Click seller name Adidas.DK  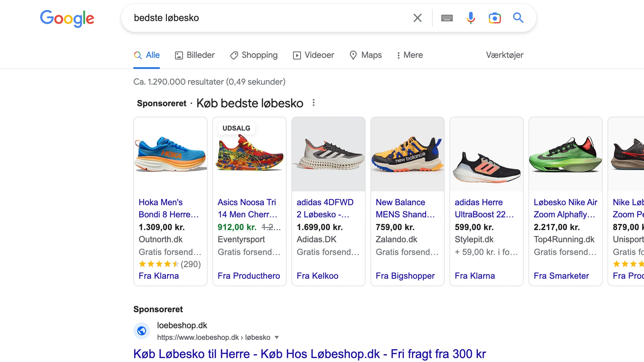(x=317, y=239)
